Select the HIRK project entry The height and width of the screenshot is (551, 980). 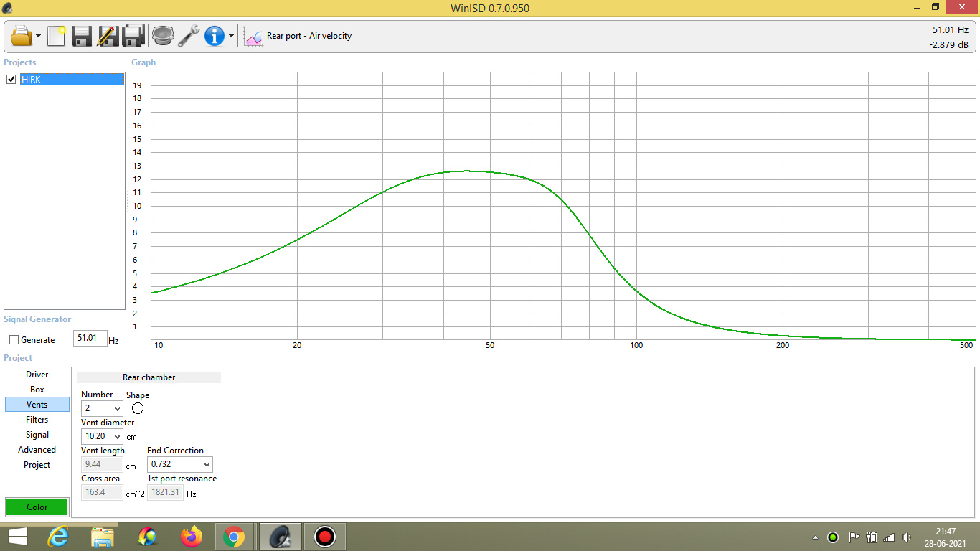72,80
